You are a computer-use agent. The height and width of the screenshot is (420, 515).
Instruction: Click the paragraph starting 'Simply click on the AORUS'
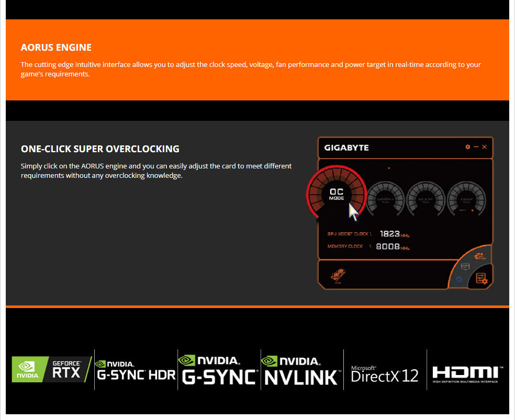coord(156,171)
